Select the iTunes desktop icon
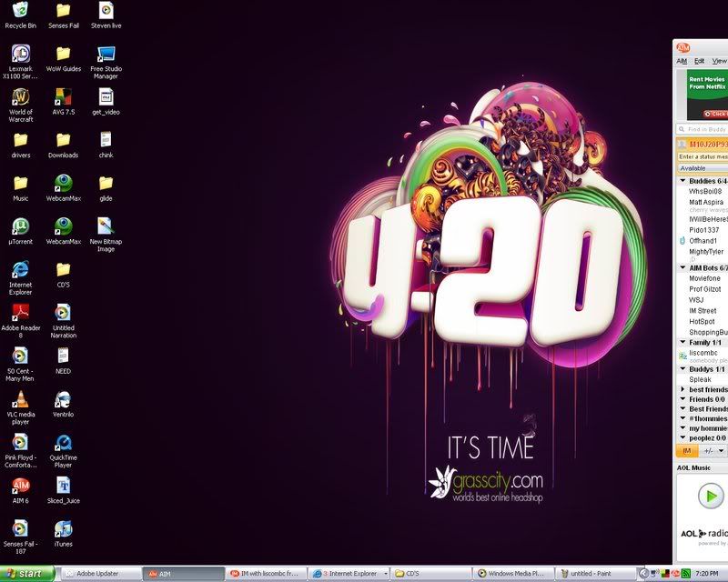This screenshot has height=582, width=728. pos(63,529)
